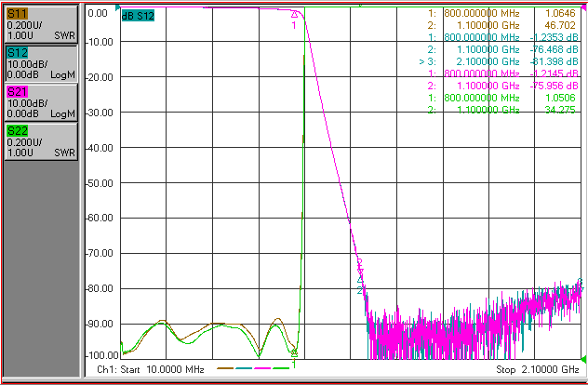The height and width of the screenshot is (385, 588).
Task: Click the brown trace legend dash below the plot
Action: [x=225, y=368]
